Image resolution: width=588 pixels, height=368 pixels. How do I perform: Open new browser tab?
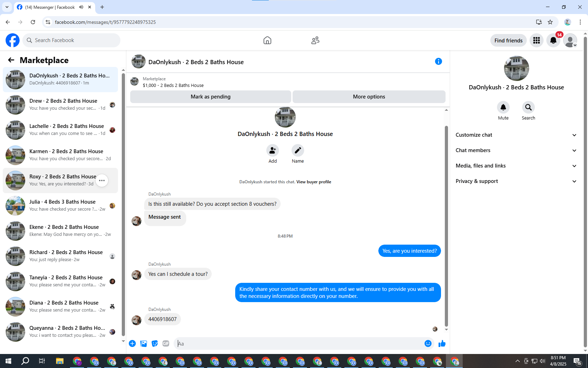(x=102, y=7)
